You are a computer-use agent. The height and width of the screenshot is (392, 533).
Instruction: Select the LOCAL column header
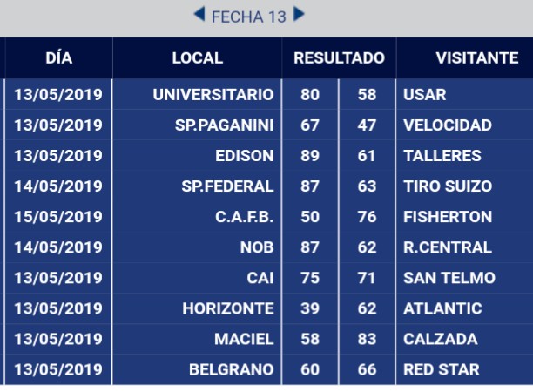click(197, 58)
